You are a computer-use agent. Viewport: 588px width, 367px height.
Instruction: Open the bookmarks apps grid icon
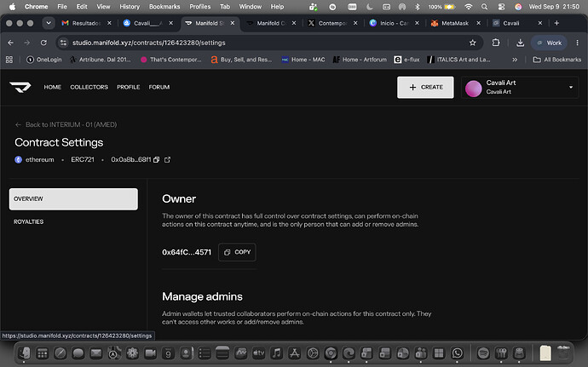pos(9,60)
